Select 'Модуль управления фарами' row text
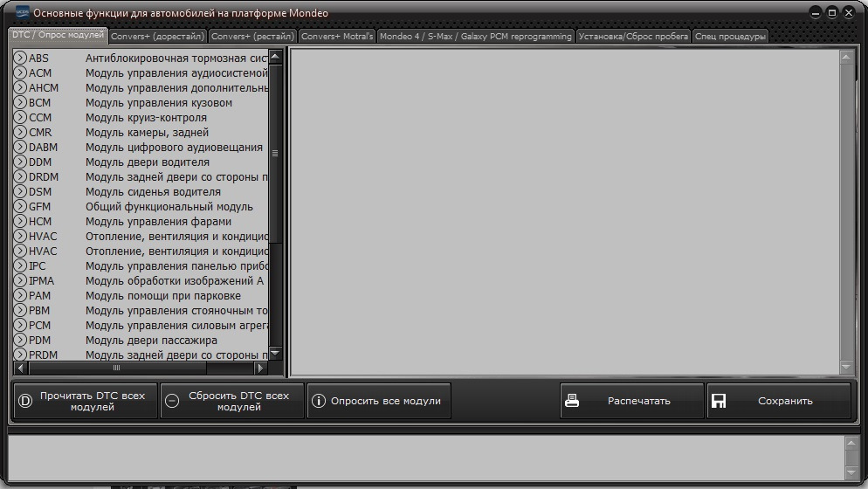Image resolution: width=868 pixels, height=489 pixels. coord(158,222)
